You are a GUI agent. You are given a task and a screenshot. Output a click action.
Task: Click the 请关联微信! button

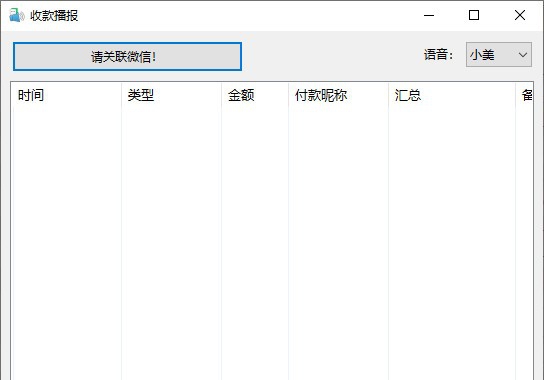(x=127, y=57)
